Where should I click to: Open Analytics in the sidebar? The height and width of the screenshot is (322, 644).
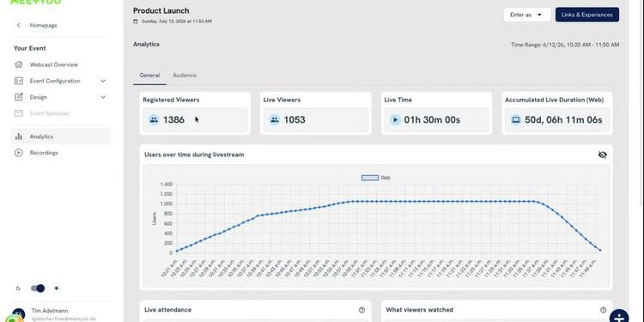[x=61, y=137]
